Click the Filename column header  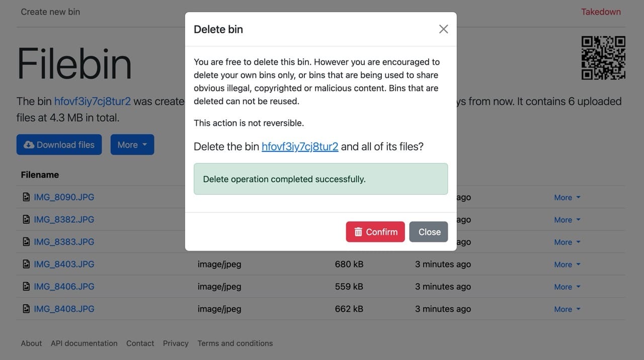coord(40,174)
